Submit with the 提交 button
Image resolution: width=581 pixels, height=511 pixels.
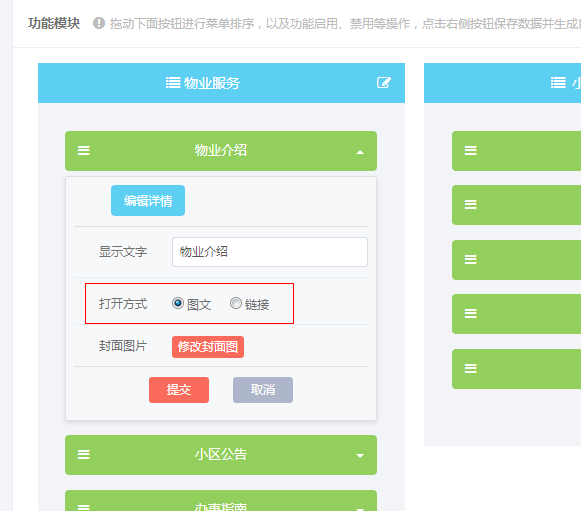click(179, 390)
